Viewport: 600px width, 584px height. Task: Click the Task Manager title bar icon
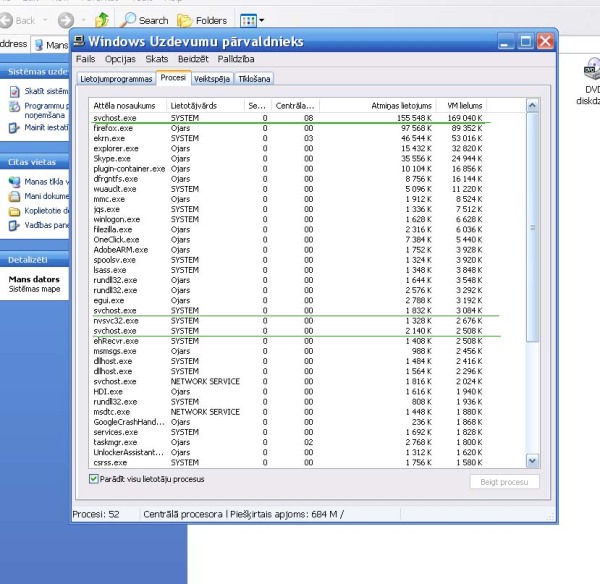point(79,40)
